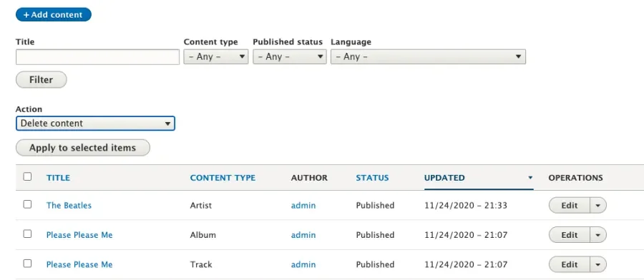Select the Track content type cell
The width and height of the screenshot is (644, 280).
point(201,264)
